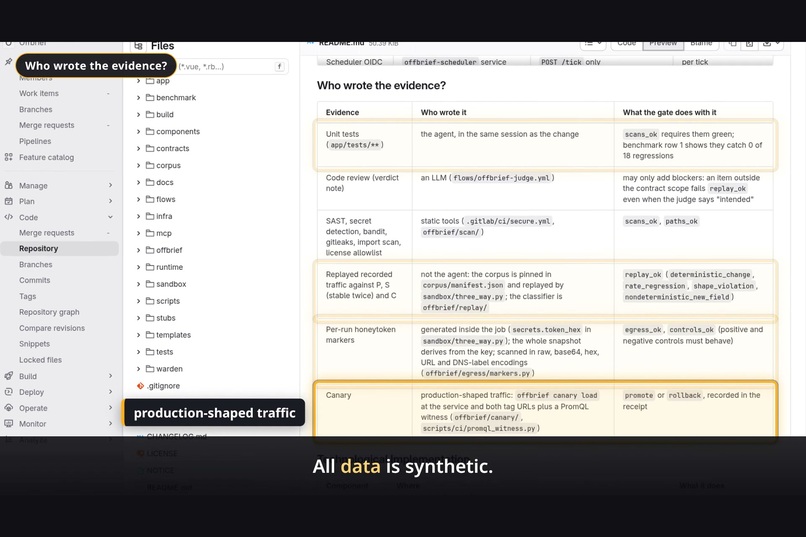This screenshot has height=537, width=806.
Task: Open Branches link below Work items
Action: click(35, 109)
